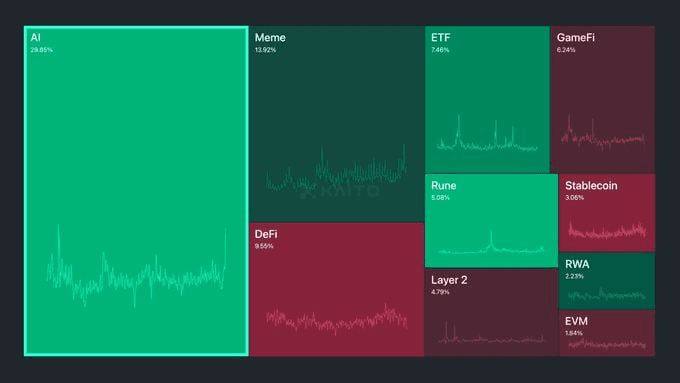Click the DeFi red tile

337,289
